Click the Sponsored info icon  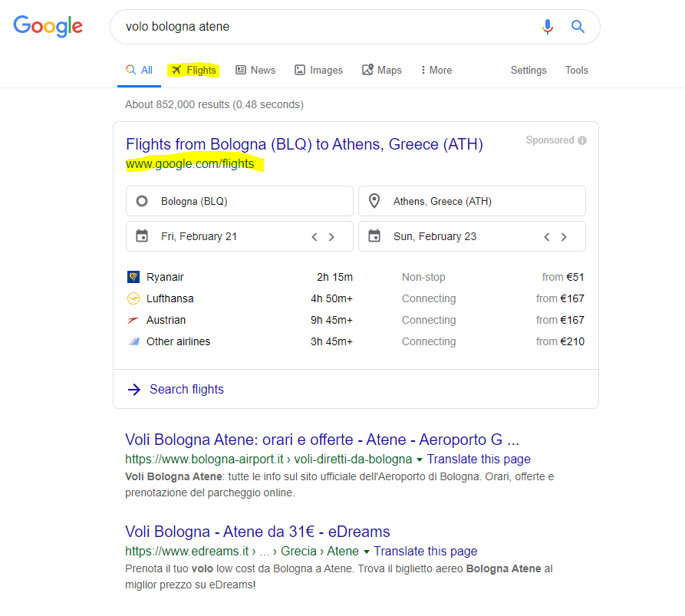tap(582, 140)
